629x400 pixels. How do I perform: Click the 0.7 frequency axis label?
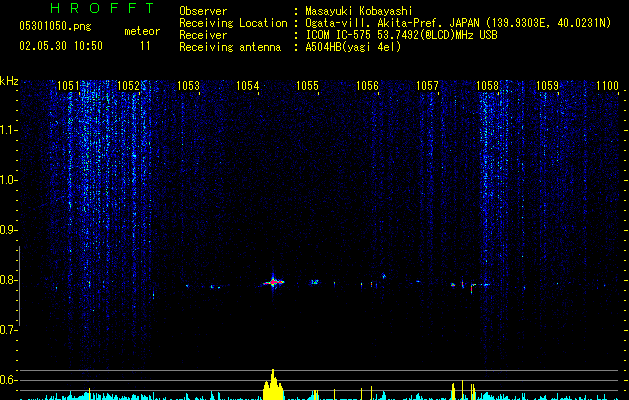tap(8, 330)
